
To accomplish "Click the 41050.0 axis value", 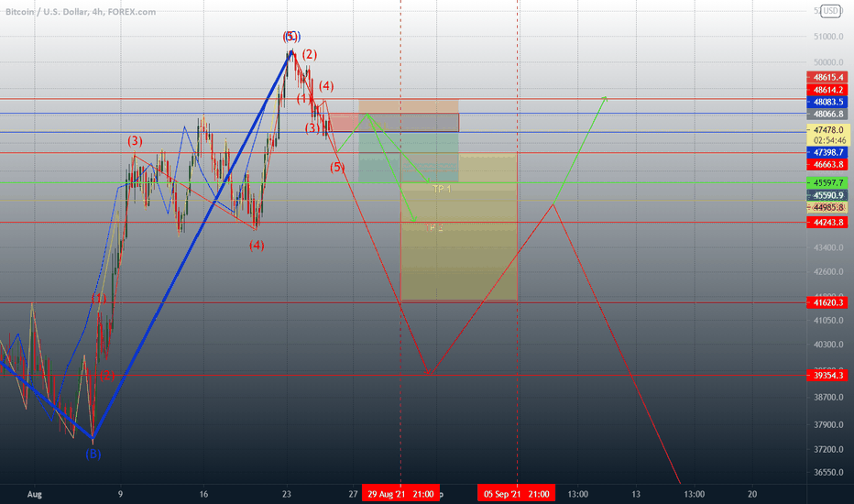I will pos(827,321).
